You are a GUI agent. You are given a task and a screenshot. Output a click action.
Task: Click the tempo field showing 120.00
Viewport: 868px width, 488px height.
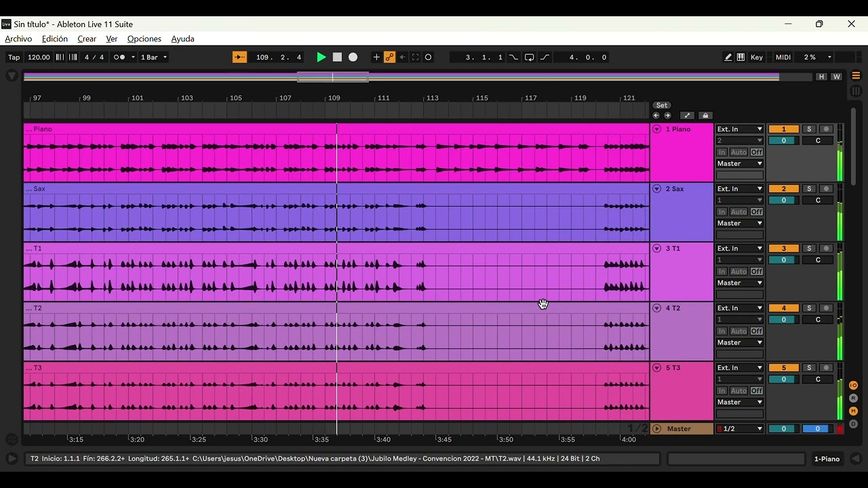pyautogui.click(x=39, y=58)
